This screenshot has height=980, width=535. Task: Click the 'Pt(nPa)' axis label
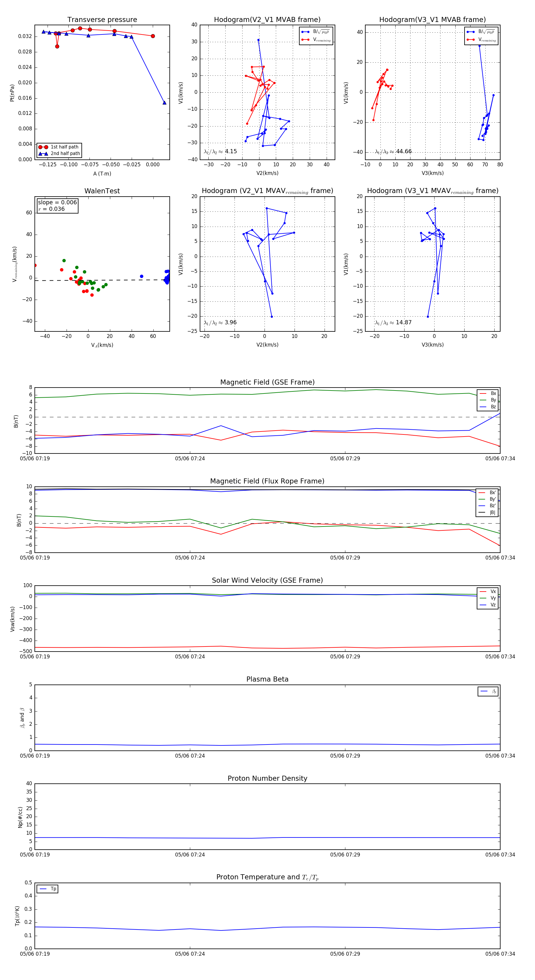(12, 93)
